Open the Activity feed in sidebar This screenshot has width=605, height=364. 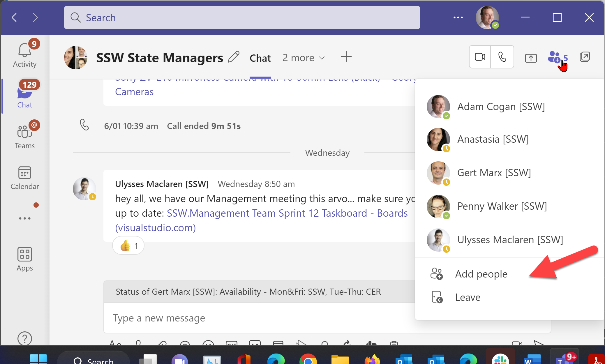click(x=25, y=55)
